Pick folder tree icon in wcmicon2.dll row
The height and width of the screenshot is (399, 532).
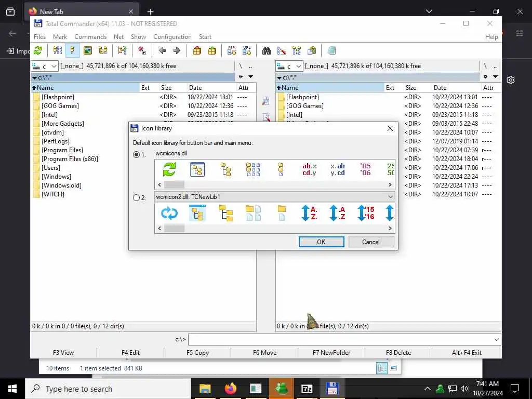coord(225,213)
